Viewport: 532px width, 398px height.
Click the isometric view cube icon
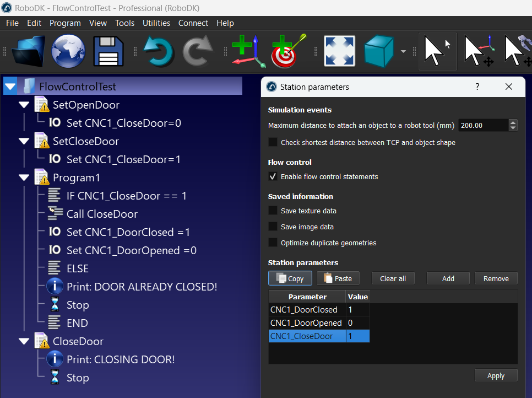point(378,51)
